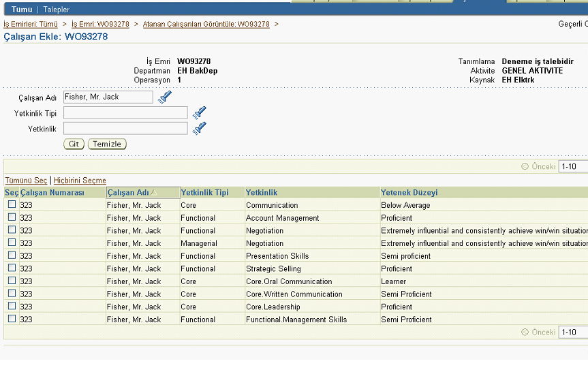Viewport: 588px width, 372px height.
Task: Open lookup icon next to Yetkinlik Tipi
Action: point(199,112)
